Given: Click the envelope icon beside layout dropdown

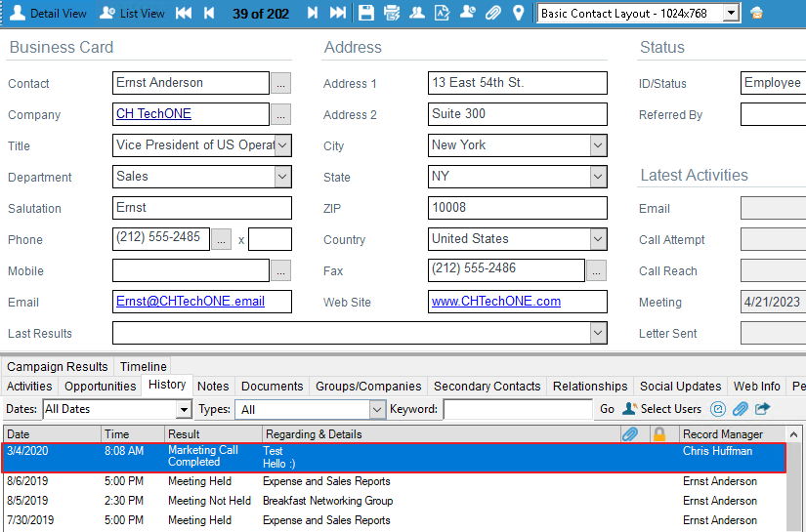Looking at the screenshot, I should pyautogui.click(x=756, y=14).
